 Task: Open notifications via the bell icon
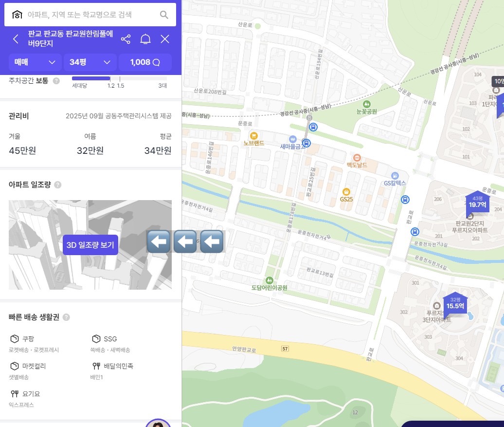click(x=145, y=39)
